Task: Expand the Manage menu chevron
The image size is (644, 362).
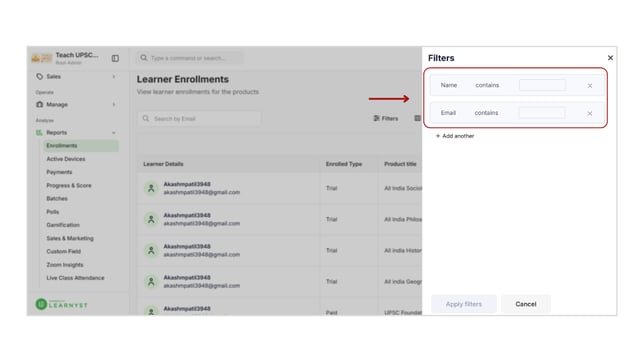Action: point(114,105)
